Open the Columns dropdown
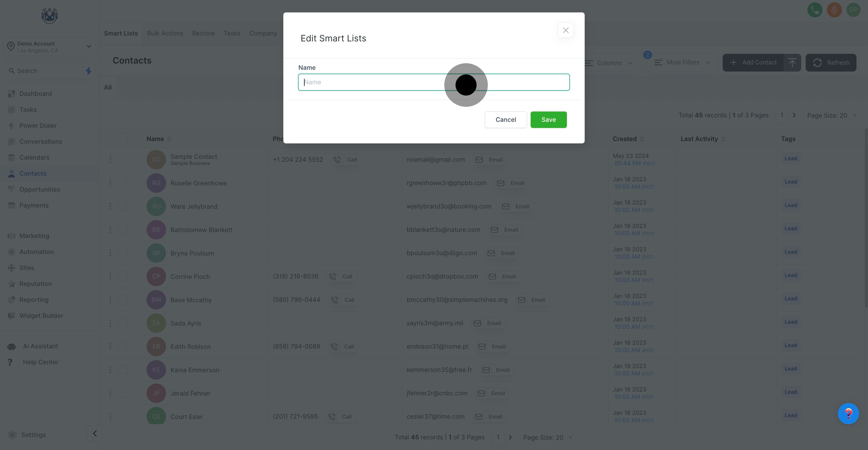The width and height of the screenshot is (868, 450). [609, 63]
